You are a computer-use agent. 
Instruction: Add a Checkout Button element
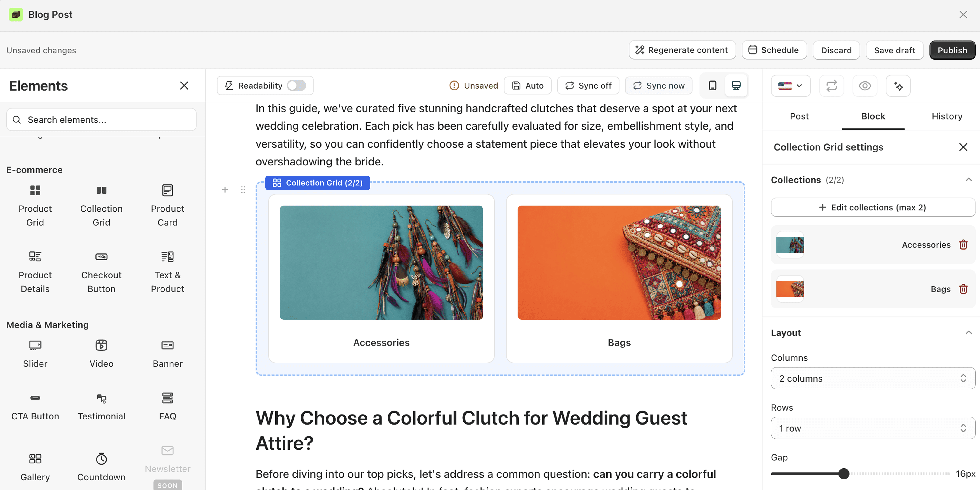101,272
